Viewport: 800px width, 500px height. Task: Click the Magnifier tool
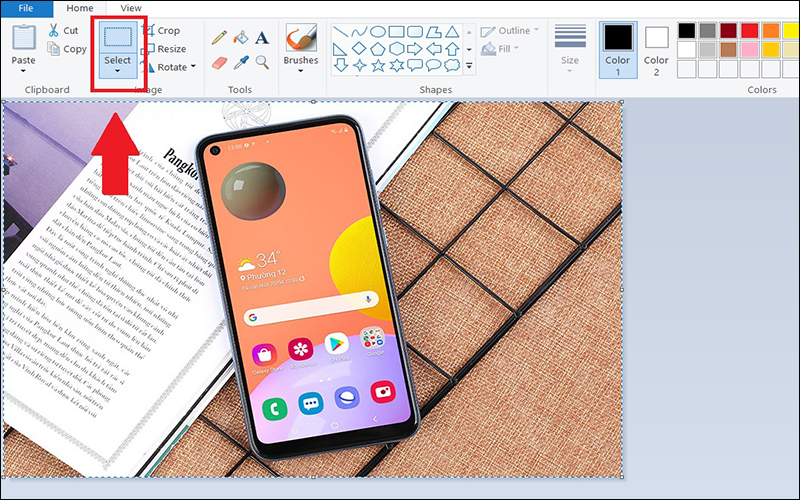point(262,62)
